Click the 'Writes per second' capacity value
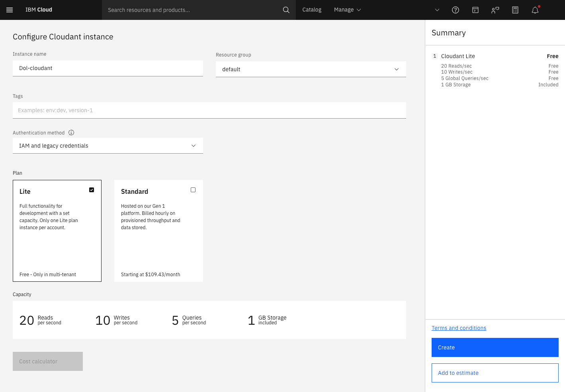The height and width of the screenshot is (392, 565). coord(116,320)
